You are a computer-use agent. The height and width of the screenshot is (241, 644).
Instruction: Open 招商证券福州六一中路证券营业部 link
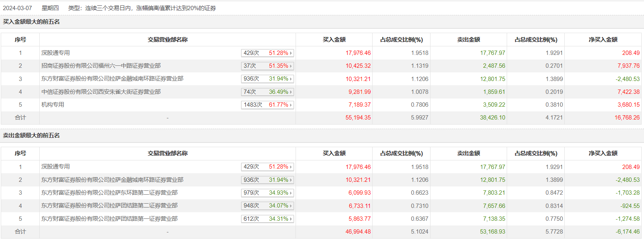(101, 66)
